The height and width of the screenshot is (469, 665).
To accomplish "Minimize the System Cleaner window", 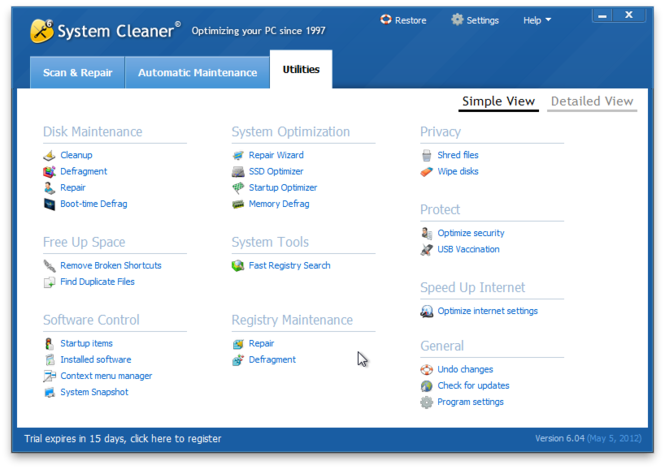I will tap(602, 16).
